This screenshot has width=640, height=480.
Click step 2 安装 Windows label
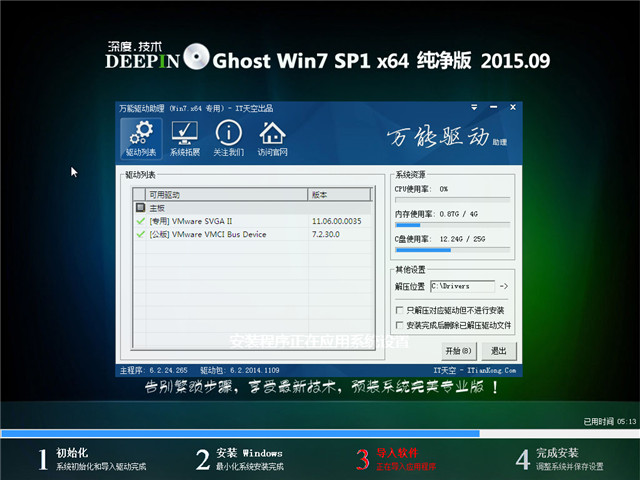coord(249,453)
